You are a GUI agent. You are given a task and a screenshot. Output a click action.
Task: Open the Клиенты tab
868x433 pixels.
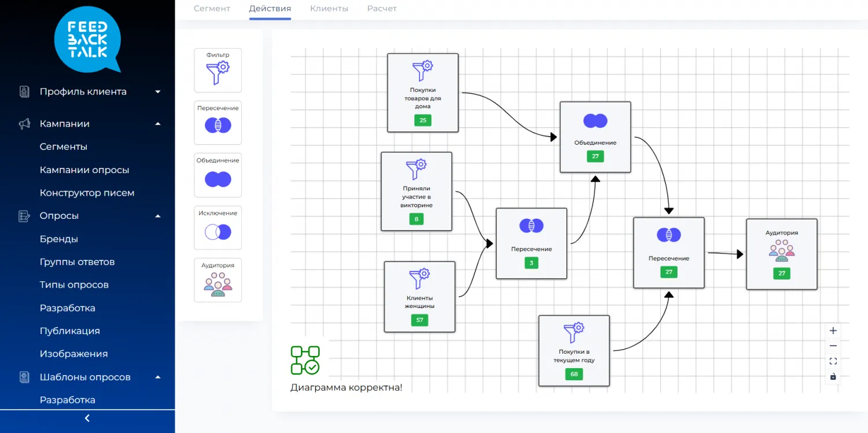(329, 9)
